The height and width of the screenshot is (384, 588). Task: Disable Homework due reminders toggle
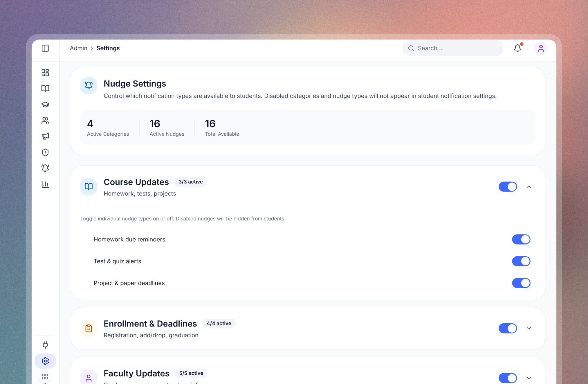pos(521,239)
